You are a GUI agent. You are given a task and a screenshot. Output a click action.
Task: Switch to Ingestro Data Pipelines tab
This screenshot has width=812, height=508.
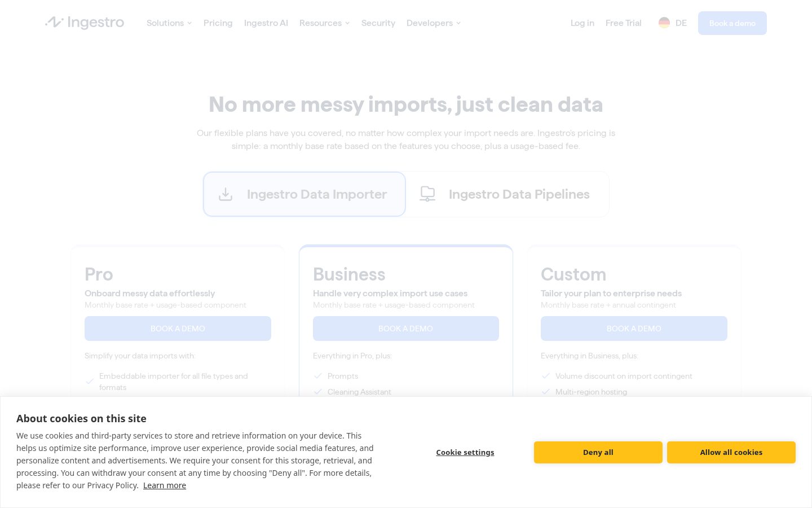pos(507,194)
